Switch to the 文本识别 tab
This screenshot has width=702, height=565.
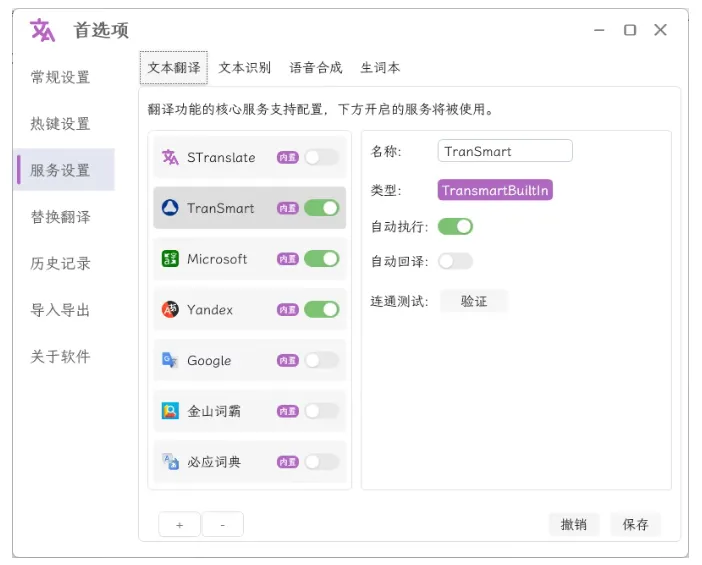(245, 68)
